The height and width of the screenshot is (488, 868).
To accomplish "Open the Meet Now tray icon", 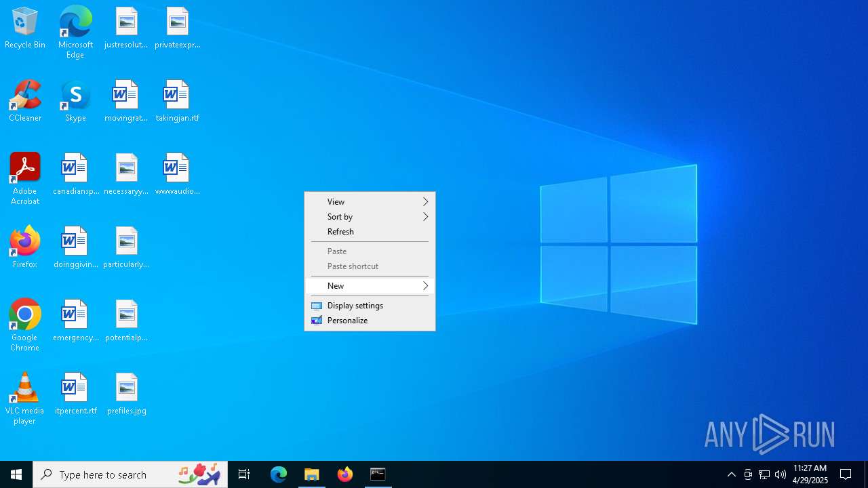I will tap(748, 474).
